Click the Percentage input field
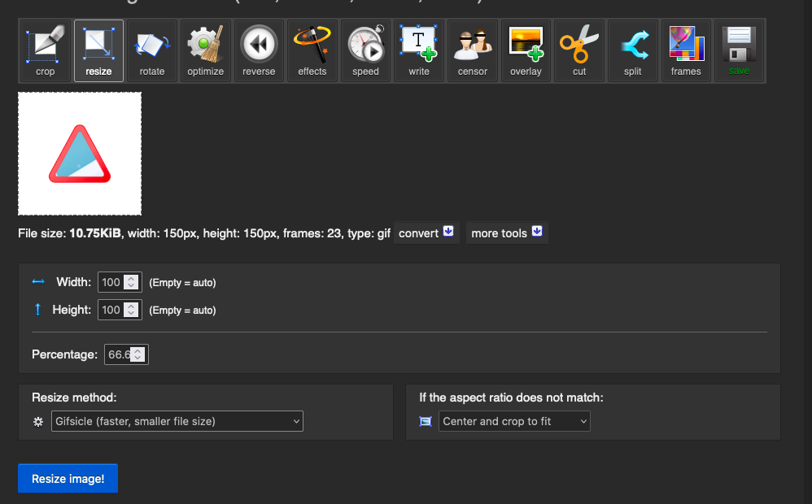The image size is (812, 504). coord(126,354)
